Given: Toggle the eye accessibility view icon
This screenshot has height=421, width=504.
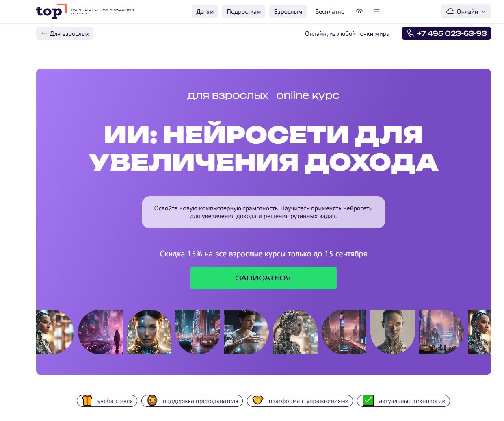Looking at the screenshot, I should (359, 11).
